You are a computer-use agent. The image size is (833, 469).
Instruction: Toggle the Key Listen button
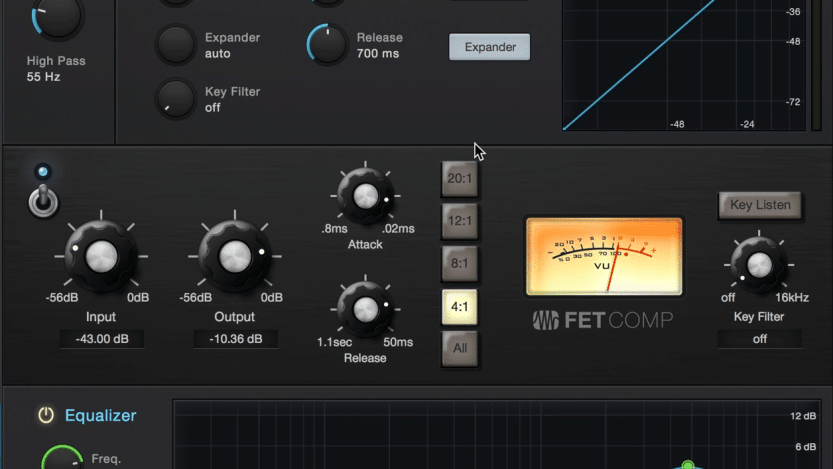click(x=759, y=205)
